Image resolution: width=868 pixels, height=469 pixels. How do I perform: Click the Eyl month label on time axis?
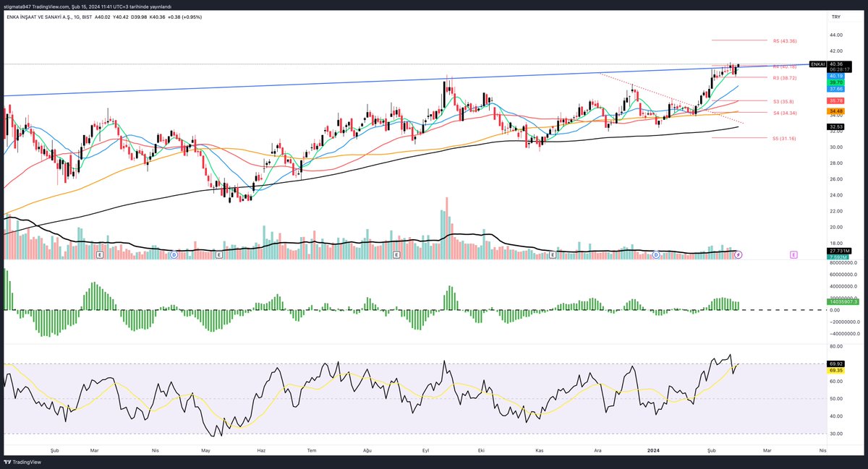(426, 449)
